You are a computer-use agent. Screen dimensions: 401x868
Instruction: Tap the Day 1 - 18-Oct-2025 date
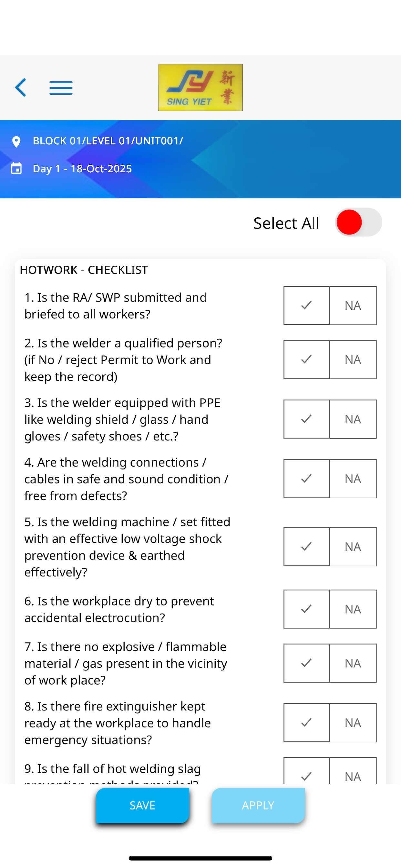click(82, 169)
